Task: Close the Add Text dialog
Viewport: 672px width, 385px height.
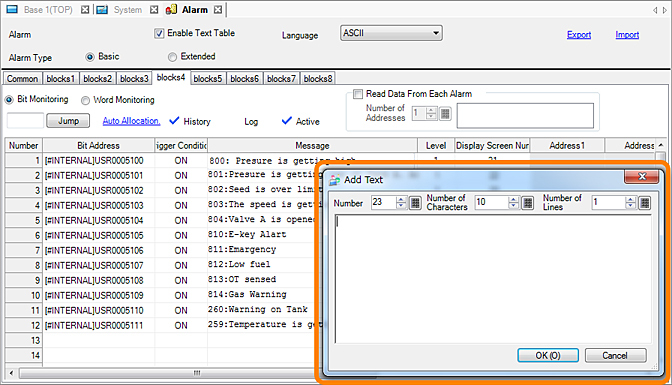Action: [642, 176]
